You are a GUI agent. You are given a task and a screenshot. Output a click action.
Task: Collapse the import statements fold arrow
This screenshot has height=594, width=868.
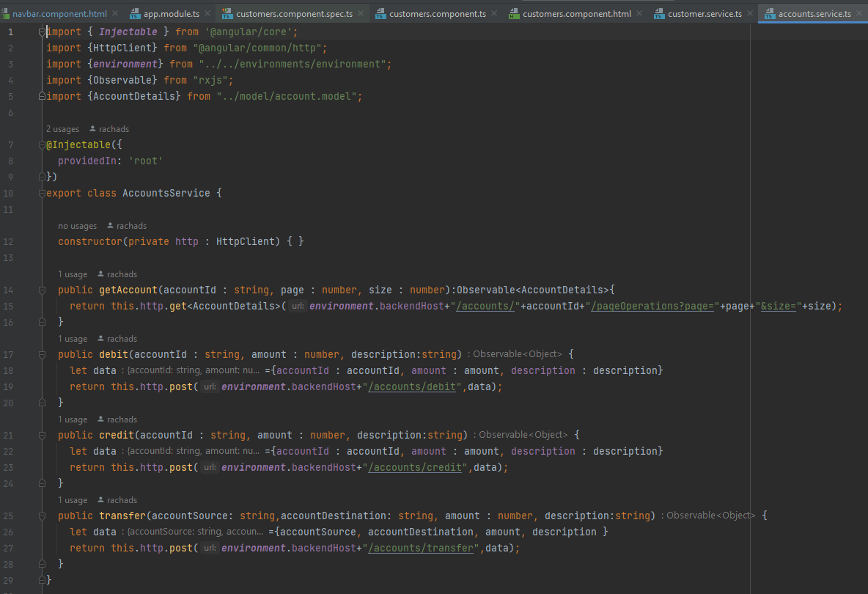coord(40,31)
